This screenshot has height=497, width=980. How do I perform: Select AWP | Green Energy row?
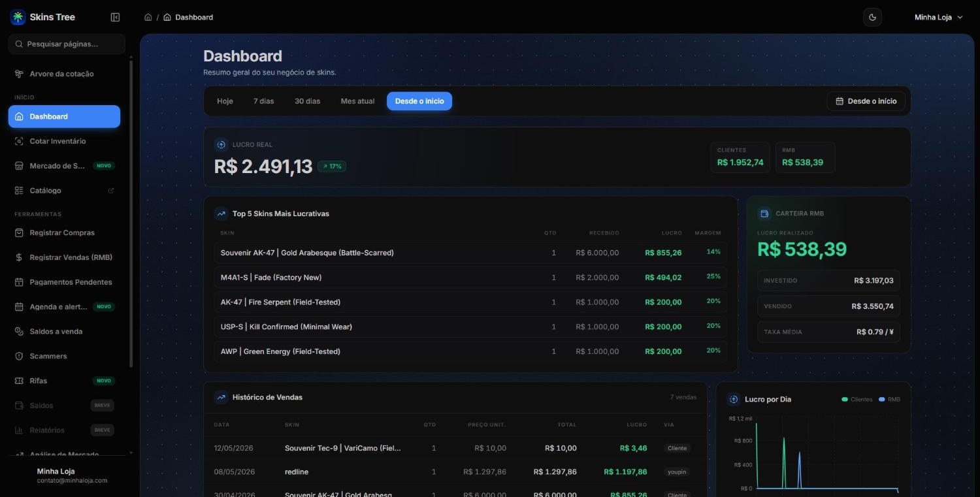tap(470, 351)
